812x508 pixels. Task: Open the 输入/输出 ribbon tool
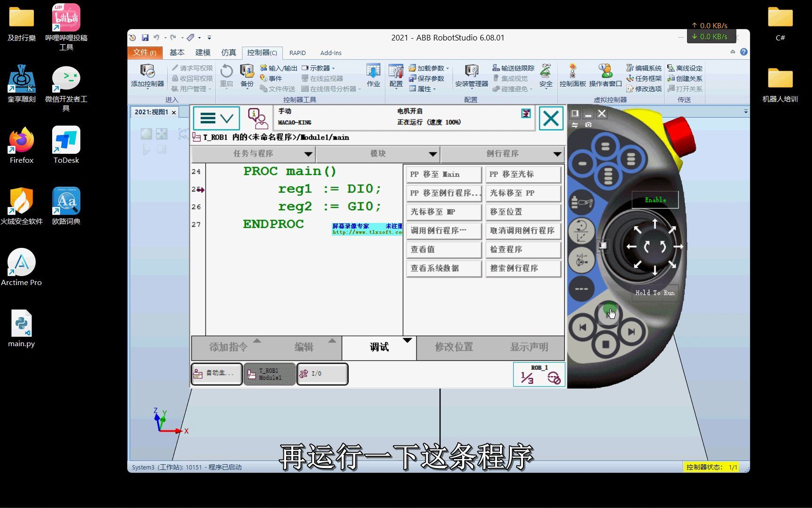point(279,68)
